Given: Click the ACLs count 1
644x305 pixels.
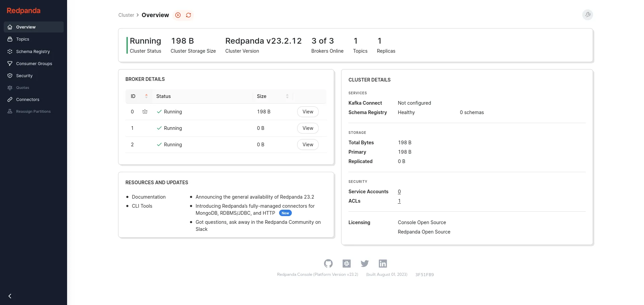Looking at the screenshot, I should pos(399,201).
